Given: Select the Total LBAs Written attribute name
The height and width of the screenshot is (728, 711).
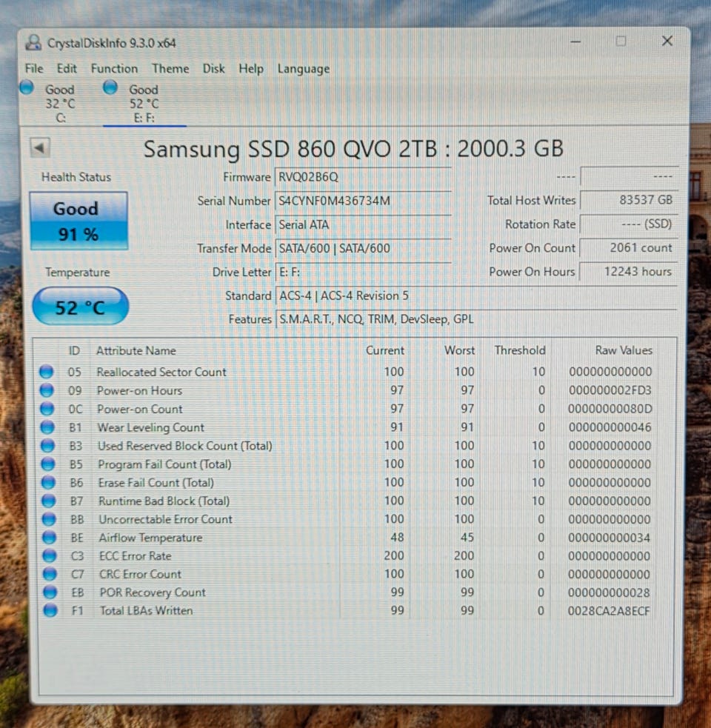Looking at the screenshot, I should tap(147, 610).
